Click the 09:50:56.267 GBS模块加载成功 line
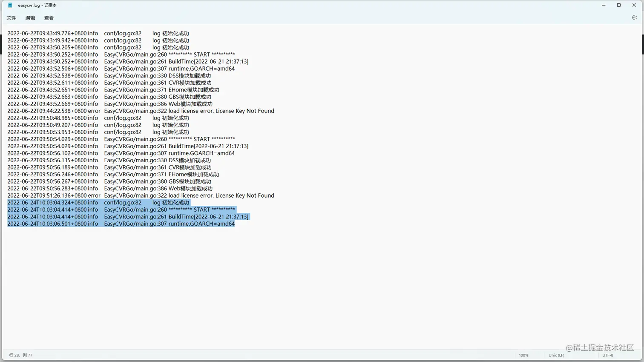 (x=109, y=181)
